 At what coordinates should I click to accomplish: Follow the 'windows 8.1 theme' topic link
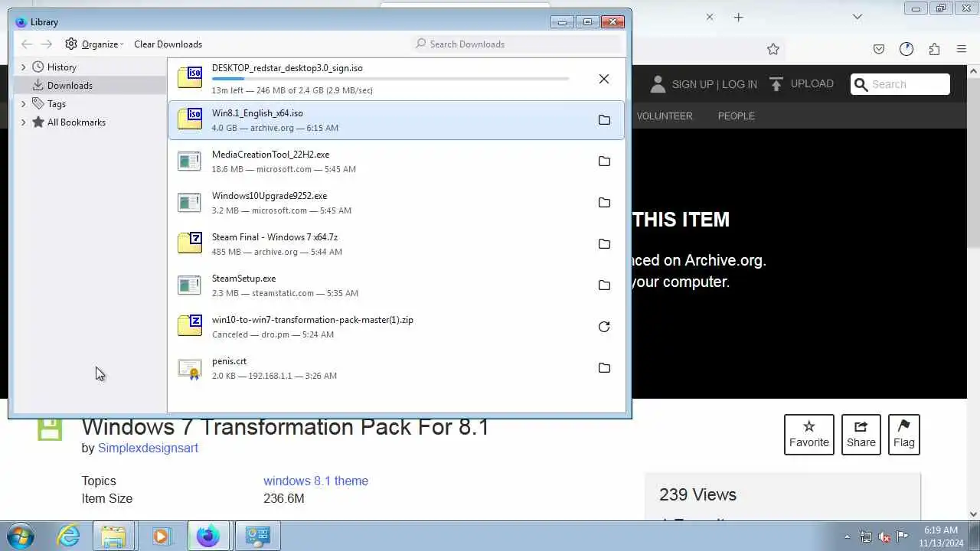point(315,481)
